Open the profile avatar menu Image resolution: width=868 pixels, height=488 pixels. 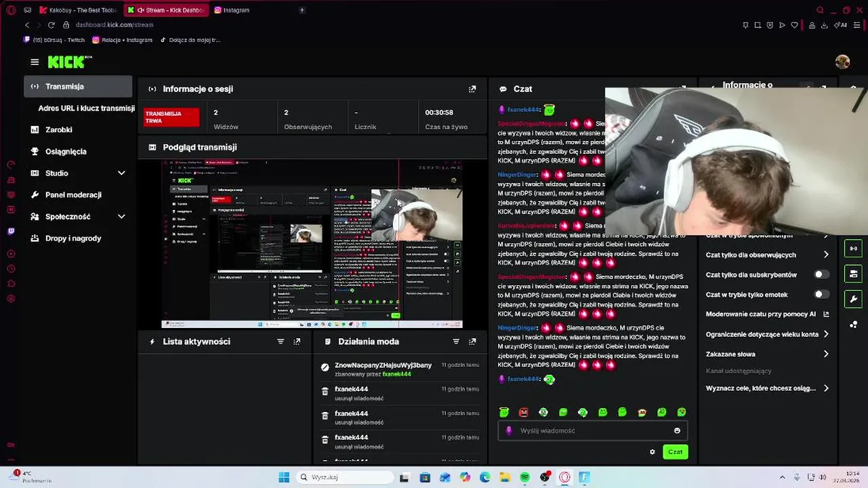(842, 62)
